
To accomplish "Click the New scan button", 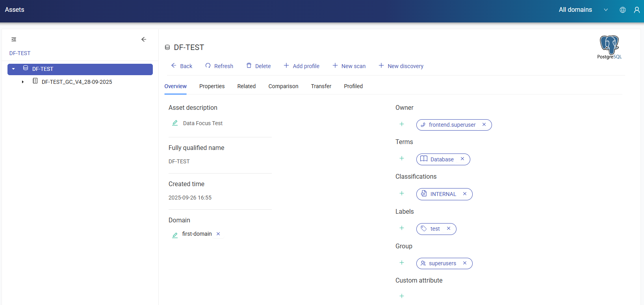I will pos(349,66).
